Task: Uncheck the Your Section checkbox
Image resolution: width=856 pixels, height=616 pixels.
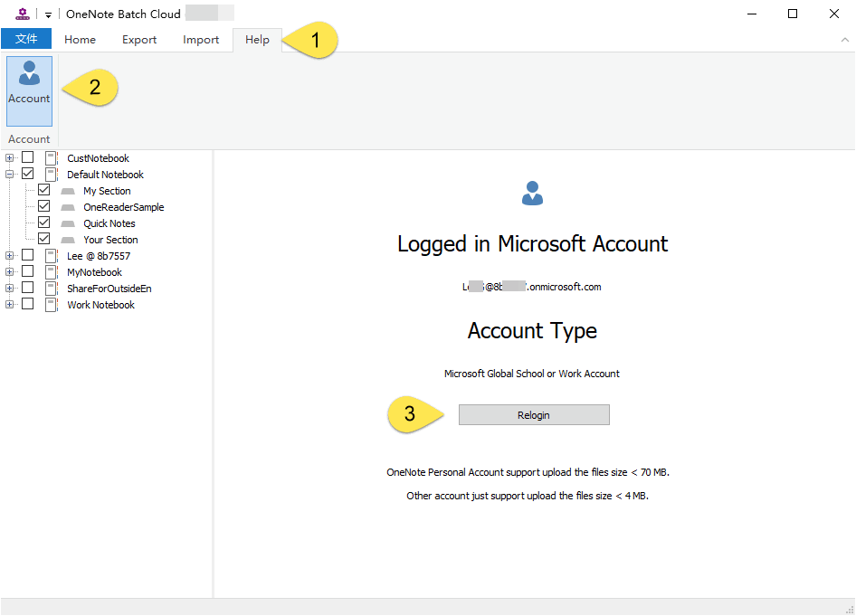Action: tap(43, 238)
